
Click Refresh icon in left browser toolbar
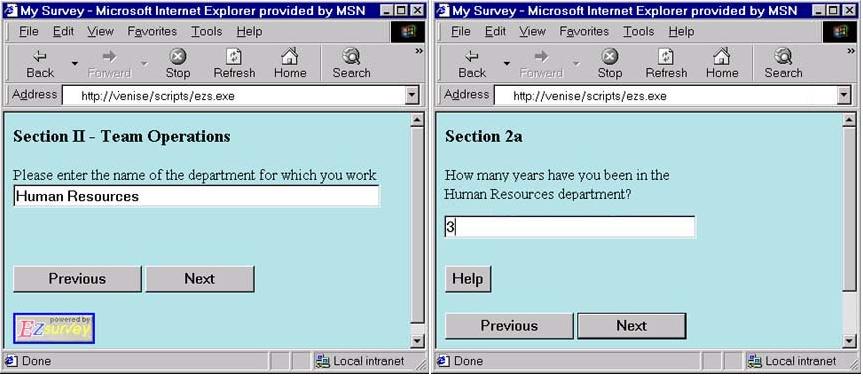tap(234, 56)
